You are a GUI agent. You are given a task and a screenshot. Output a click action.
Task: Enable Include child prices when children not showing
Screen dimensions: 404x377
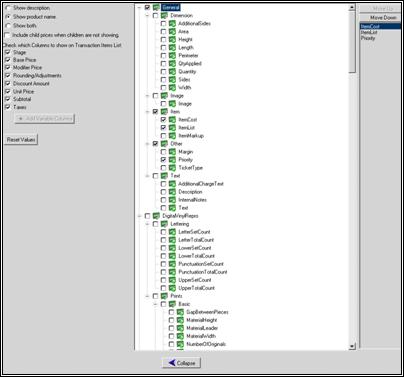click(8, 35)
